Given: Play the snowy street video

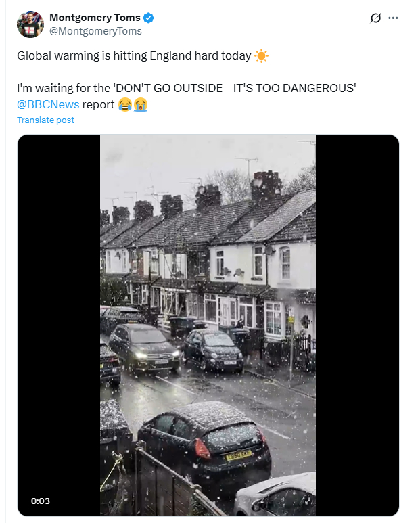Looking at the screenshot, I should (208, 325).
